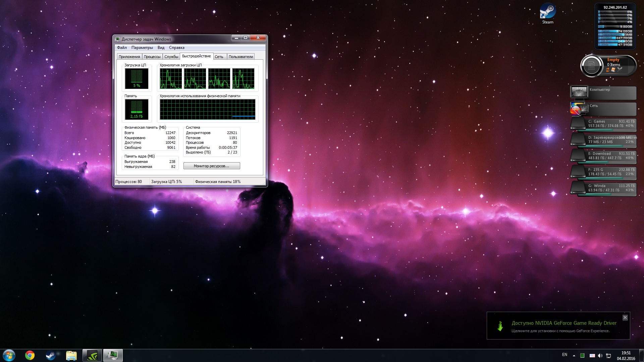
Task: Click the EN language indicator
Action: point(565,355)
